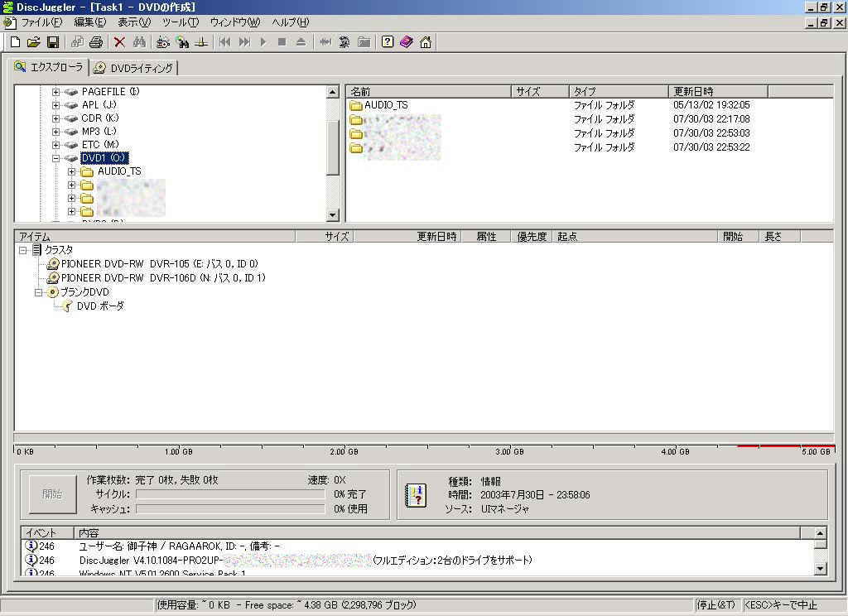Image resolution: width=848 pixels, height=616 pixels.
Task: Switch to the DVDライティング tab
Action: (133, 68)
